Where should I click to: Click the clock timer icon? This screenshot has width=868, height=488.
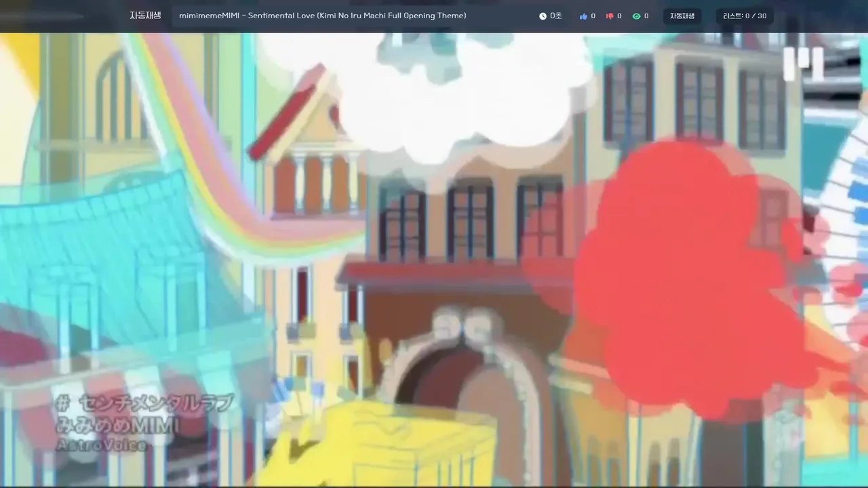click(x=542, y=16)
